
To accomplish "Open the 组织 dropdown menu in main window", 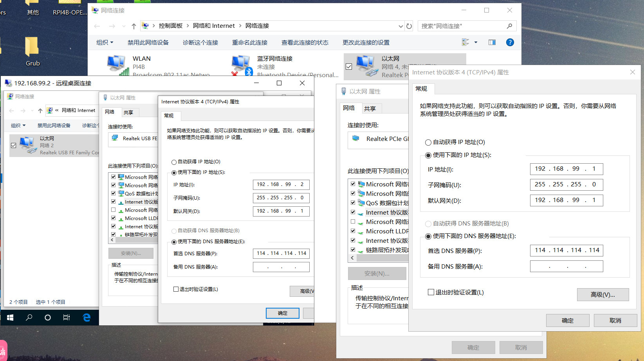I will point(105,42).
